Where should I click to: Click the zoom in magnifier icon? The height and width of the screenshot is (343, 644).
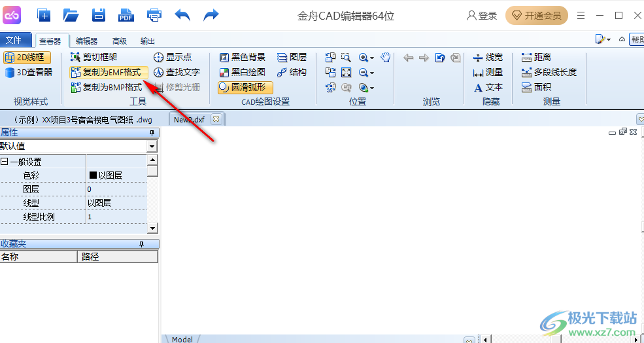coord(363,57)
